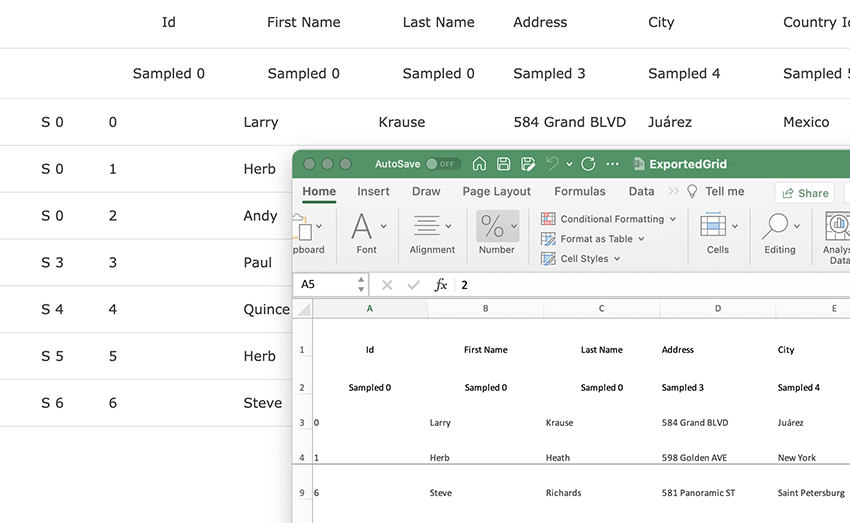Image resolution: width=850 pixels, height=523 pixels.
Task: Click the Undo arrow icon
Action: [552, 164]
